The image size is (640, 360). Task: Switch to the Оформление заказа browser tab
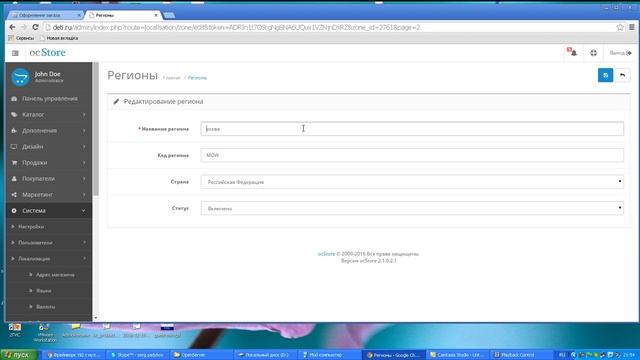(x=44, y=15)
